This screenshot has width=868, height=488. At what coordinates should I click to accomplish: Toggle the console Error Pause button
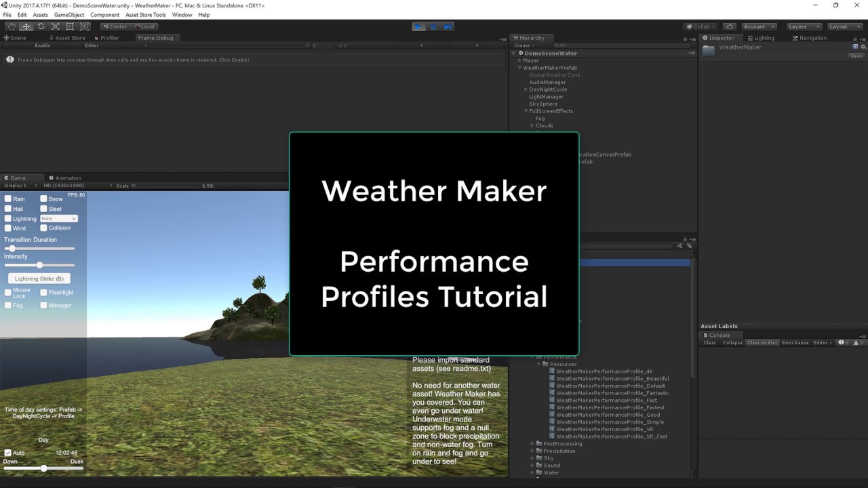click(795, 343)
